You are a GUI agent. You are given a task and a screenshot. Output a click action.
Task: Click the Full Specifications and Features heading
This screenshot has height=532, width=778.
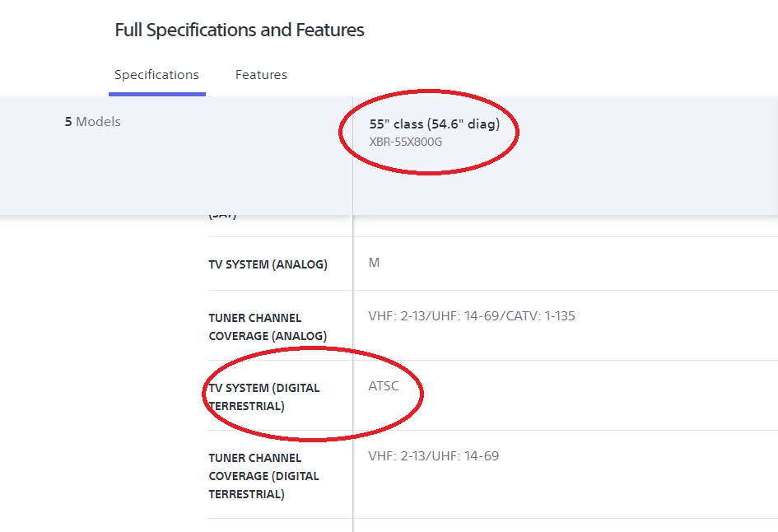239,30
